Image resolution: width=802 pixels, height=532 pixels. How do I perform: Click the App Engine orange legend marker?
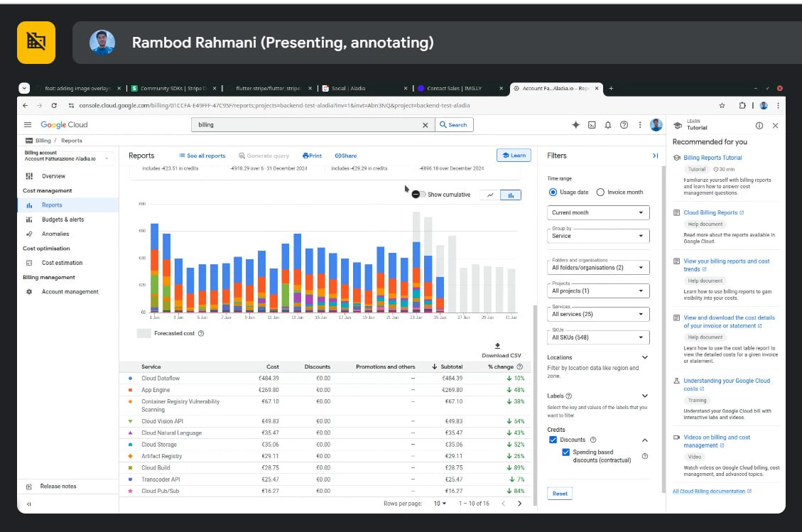tap(131, 390)
